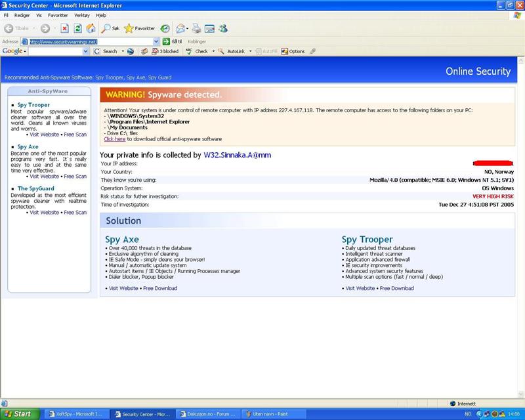The height and width of the screenshot is (420, 525).
Task: Click the Koblinger links bar label
Action: click(x=197, y=41)
